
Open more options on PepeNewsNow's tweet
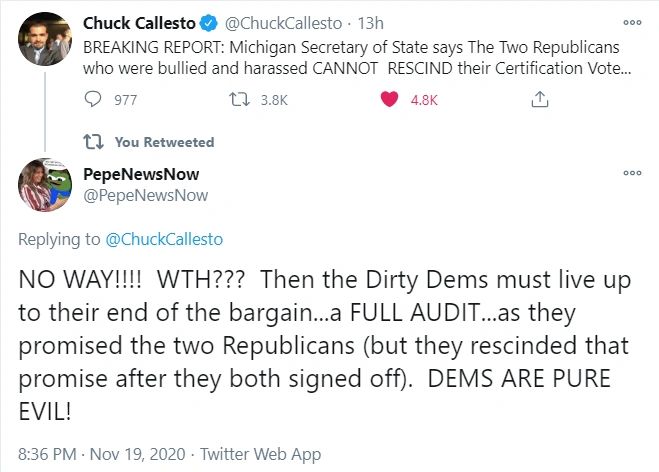coord(630,173)
